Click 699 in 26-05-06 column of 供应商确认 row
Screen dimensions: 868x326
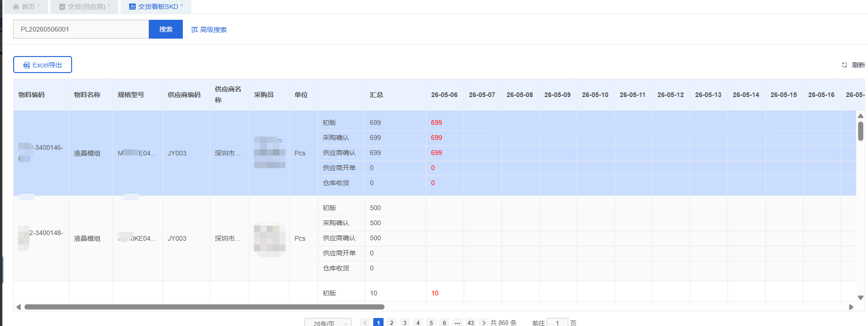(x=436, y=153)
